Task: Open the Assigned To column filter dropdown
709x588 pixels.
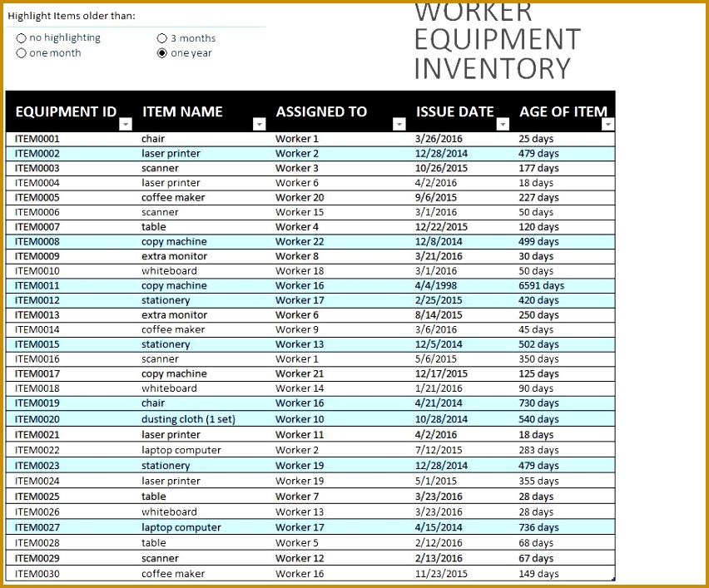Action: 399,124
